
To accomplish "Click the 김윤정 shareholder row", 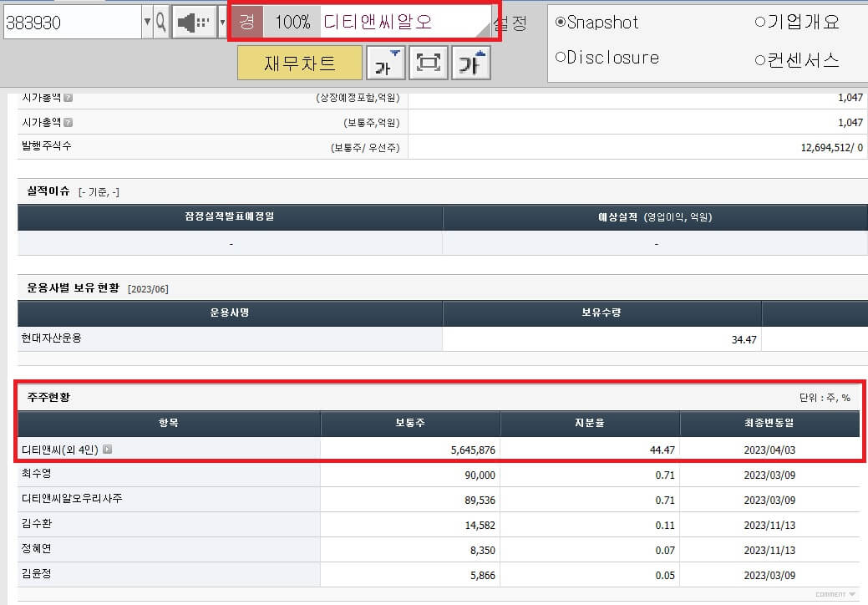I will [439, 575].
